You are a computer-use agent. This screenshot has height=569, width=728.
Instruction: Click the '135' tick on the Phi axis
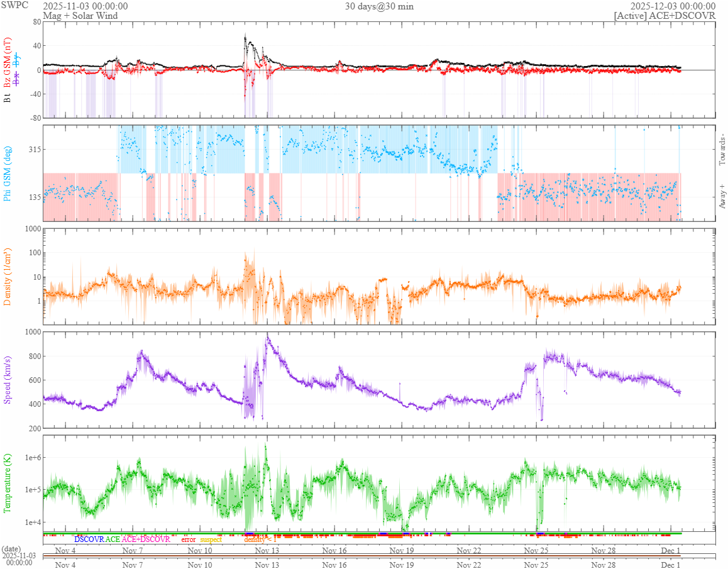(x=35, y=197)
